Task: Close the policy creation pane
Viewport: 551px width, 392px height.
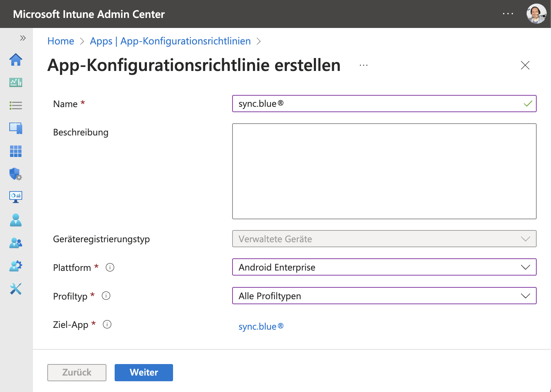Action: (525, 65)
